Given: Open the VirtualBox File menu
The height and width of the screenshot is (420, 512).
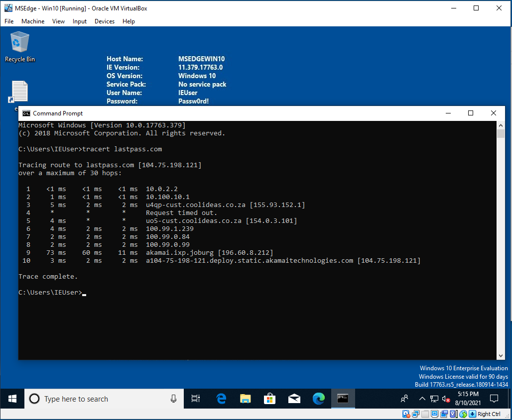Looking at the screenshot, I should (x=9, y=21).
